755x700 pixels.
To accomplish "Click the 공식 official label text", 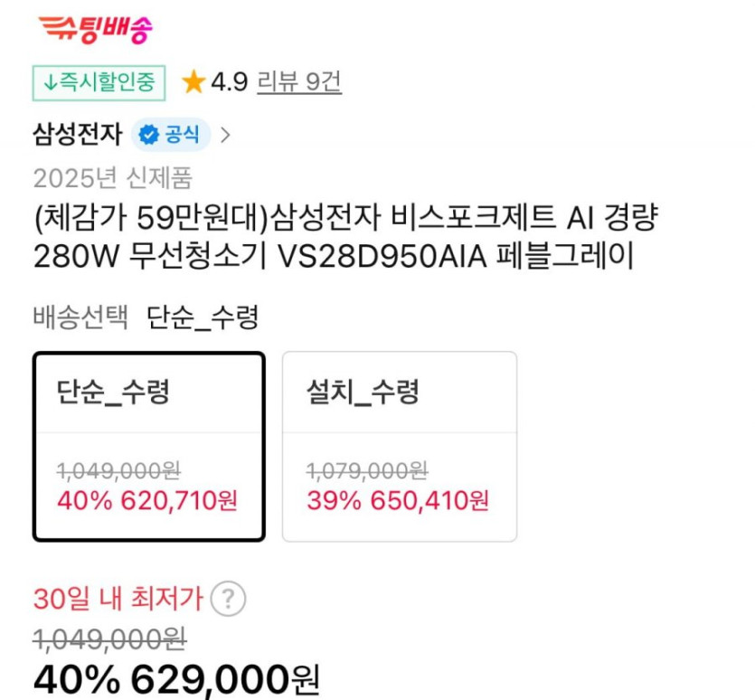I will 181,136.
